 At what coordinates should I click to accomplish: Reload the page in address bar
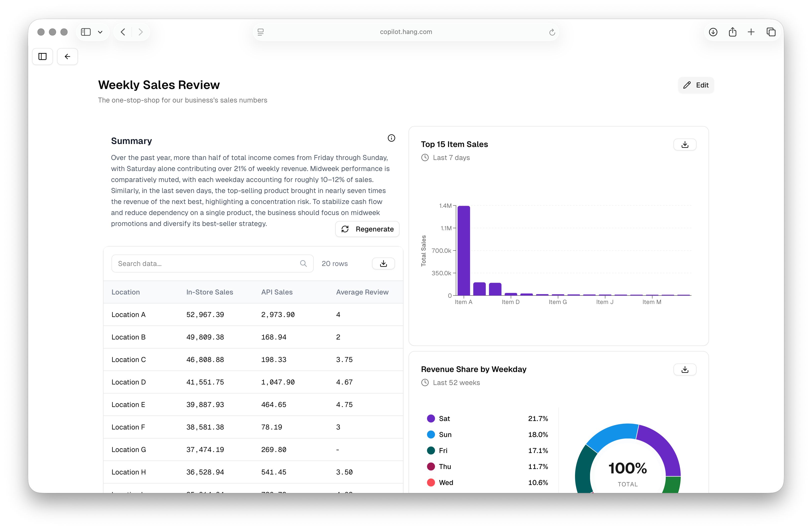pyautogui.click(x=552, y=32)
